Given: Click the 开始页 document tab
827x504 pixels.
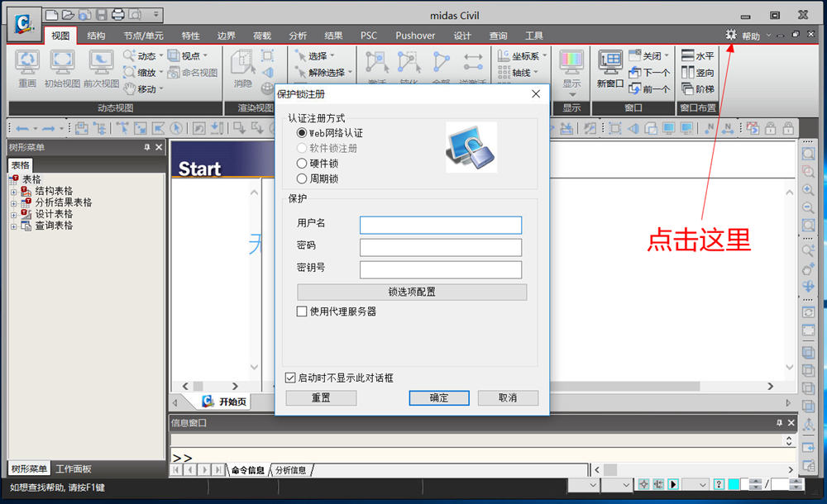Looking at the screenshot, I should [x=224, y=402].
